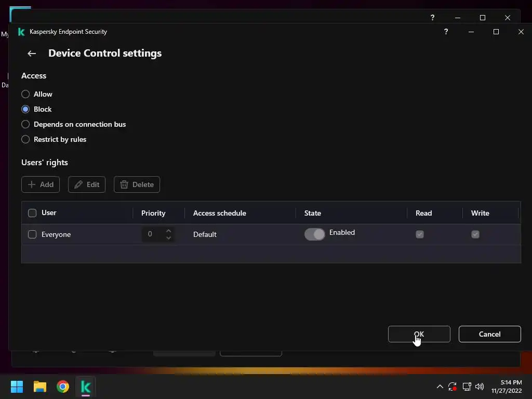Click the sync tray icon with red dot
The image size is (532, 399).
[453, 387]
